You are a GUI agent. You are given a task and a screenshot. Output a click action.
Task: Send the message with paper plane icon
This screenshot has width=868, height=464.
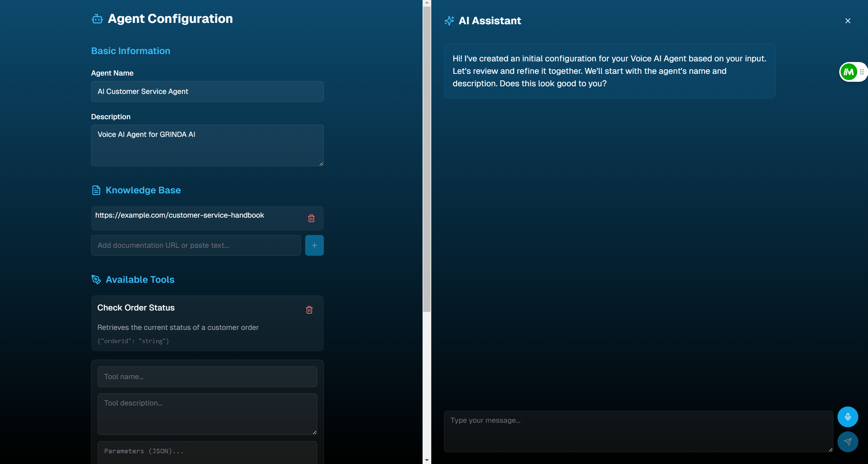[847, 442]
